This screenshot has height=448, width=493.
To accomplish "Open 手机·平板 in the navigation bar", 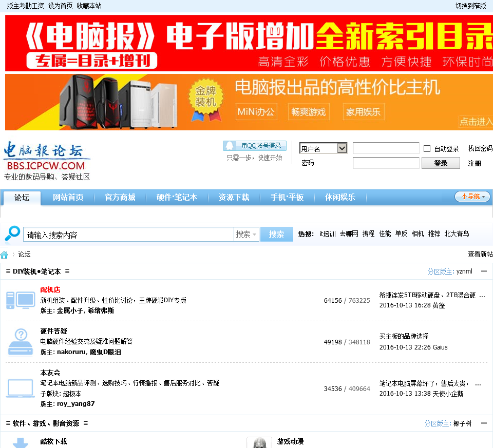I will (287, 197).
